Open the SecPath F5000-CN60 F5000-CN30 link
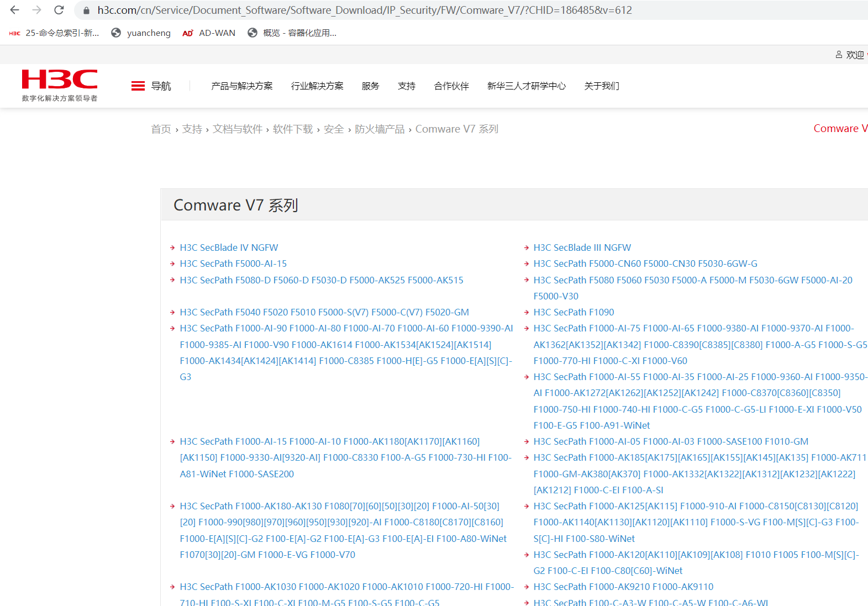Screen dimensions: 868x606 [x=645, y=264]
